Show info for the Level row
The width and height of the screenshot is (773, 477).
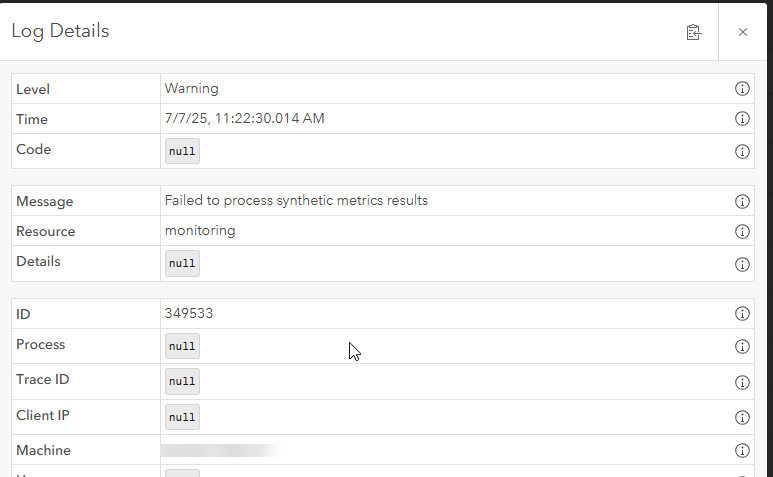(x=742, y=89)
